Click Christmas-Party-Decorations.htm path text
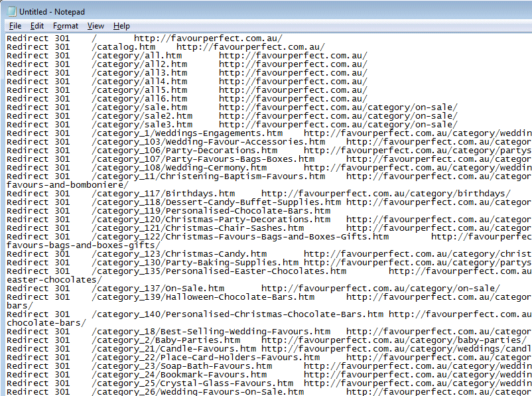Screen dimensions: 532x396 tap(248, 220)
